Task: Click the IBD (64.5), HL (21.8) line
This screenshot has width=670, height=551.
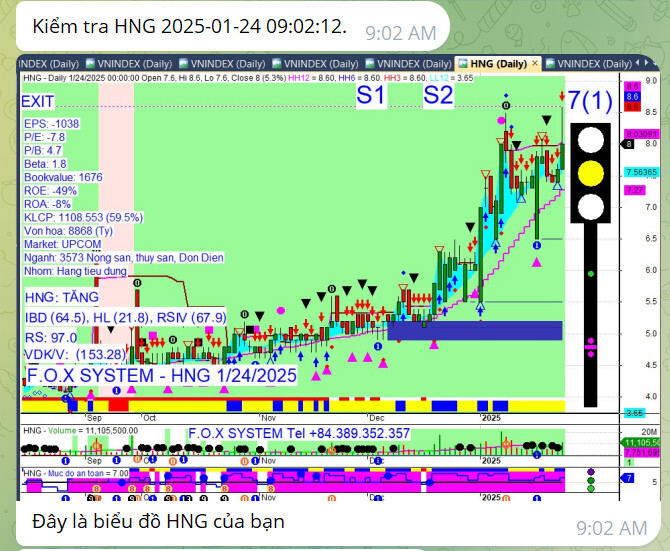Action: pos(125,317)
